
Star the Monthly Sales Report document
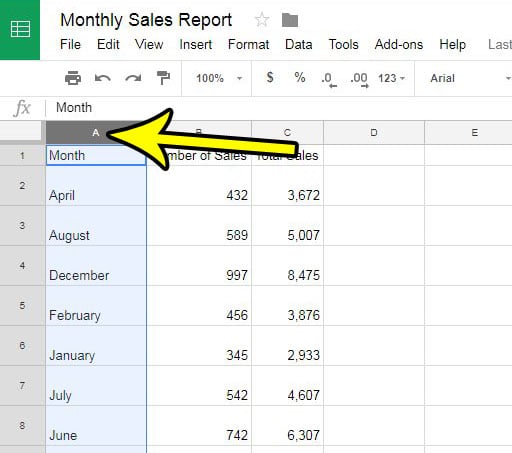pyautogui.click(x=262, y=20)
